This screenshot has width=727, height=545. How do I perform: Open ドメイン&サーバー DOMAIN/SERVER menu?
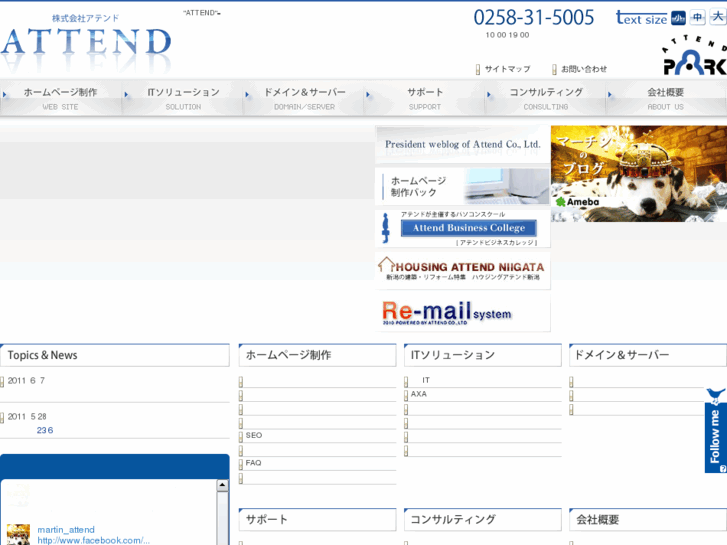pyautogui.click(x=304, y=98)
